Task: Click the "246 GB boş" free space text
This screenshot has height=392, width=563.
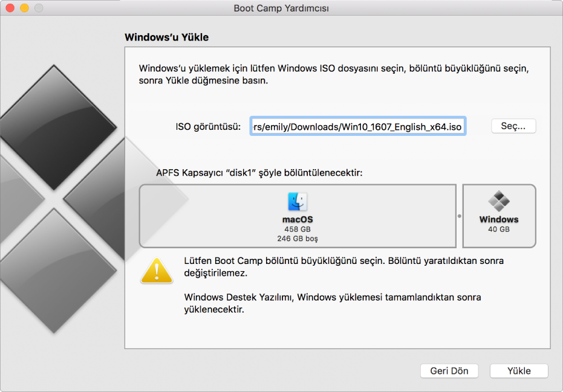Action: point(298,239)
